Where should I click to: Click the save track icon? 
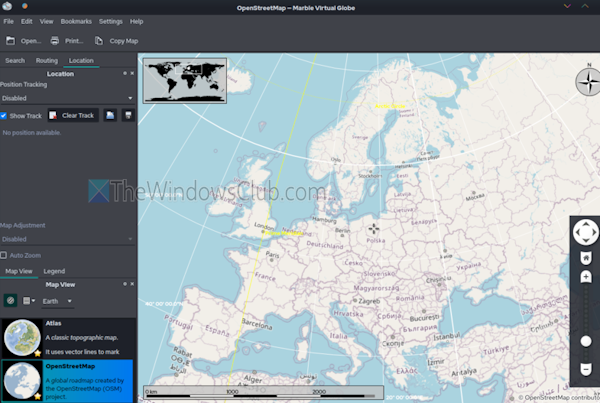[128, 116]
